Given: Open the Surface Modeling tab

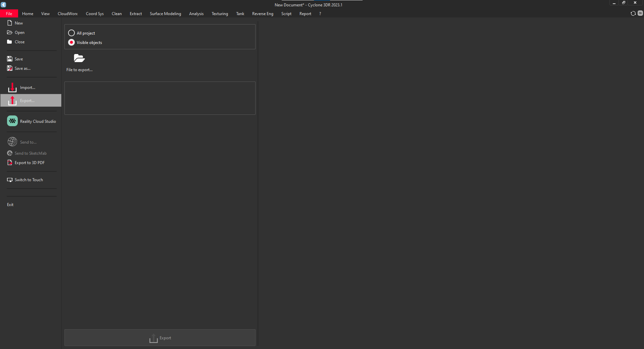Looking at the screenshot, I should point(165,14).
